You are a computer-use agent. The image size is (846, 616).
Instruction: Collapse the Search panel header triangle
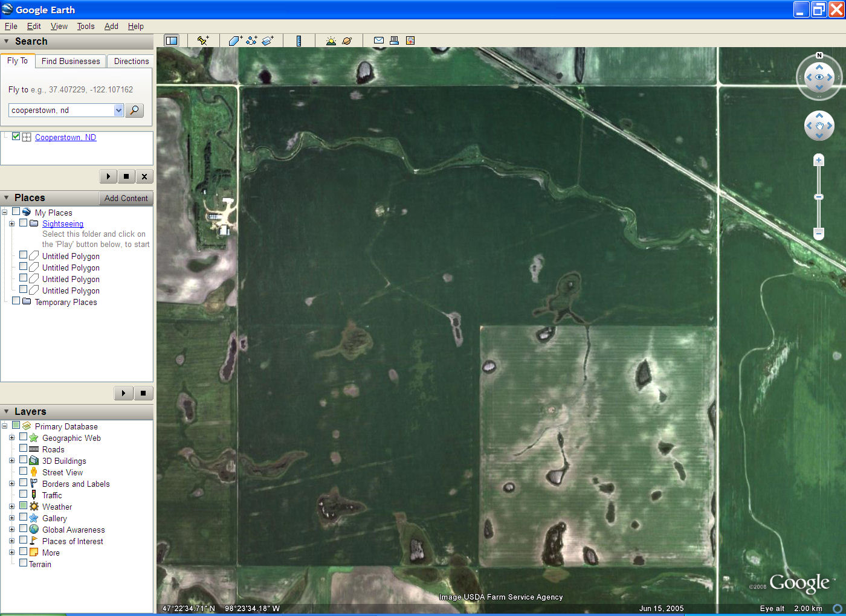point(7,41)
